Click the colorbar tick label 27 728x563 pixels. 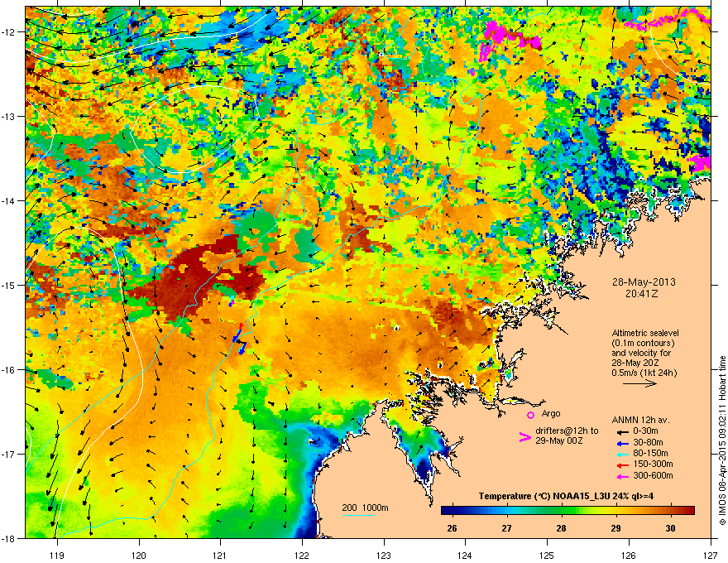click(x=506, y=528)
